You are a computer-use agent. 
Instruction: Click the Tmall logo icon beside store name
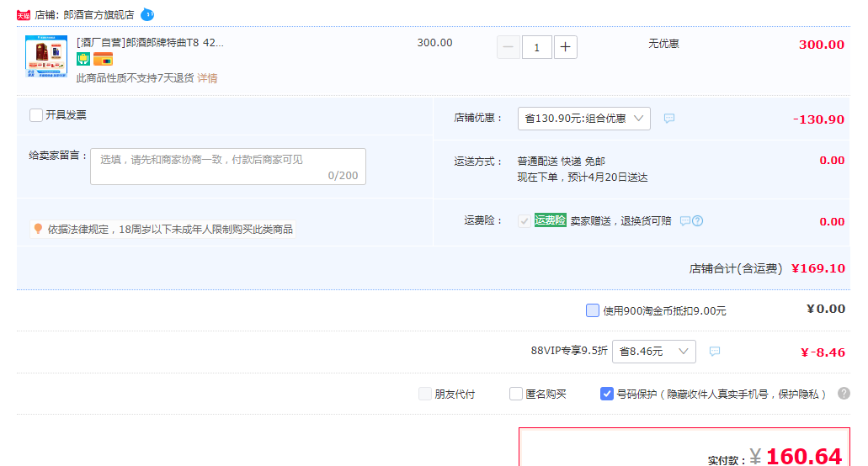click(24, 15)
